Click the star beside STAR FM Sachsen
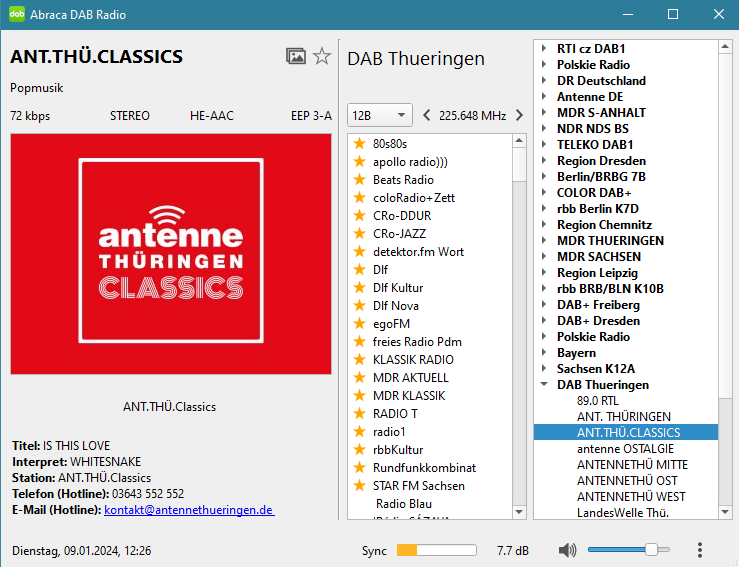 [x=360, y=486]
